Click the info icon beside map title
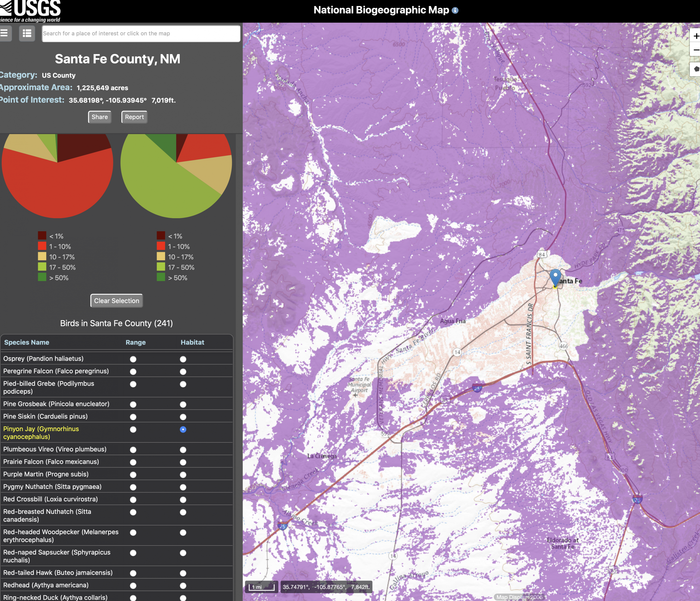This screenshot has height=601, width=700. (455, 10)
